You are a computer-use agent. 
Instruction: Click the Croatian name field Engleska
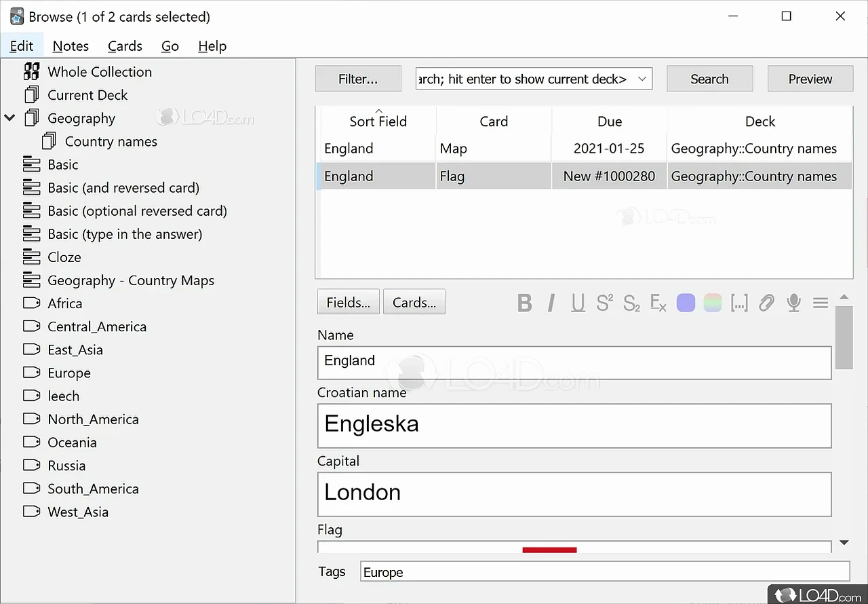[574, 426]
